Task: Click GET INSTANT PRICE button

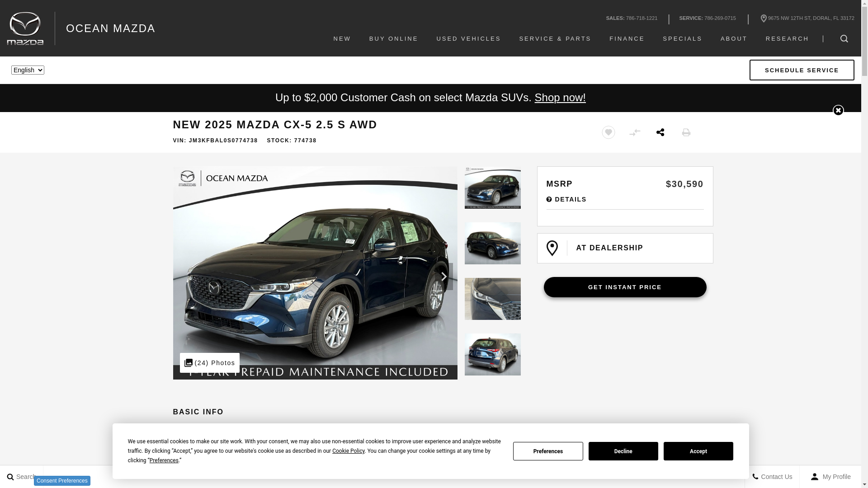Action: click(x=625, y=287)
